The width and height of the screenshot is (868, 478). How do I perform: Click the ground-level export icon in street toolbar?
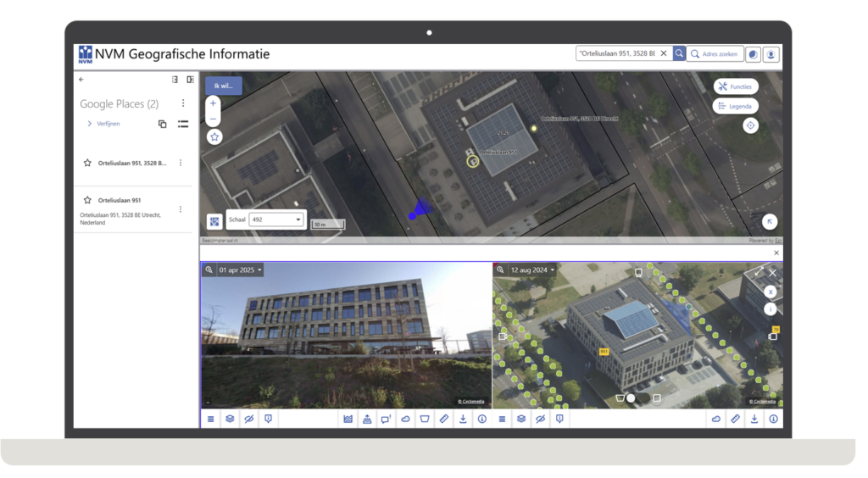pos(367,420)
